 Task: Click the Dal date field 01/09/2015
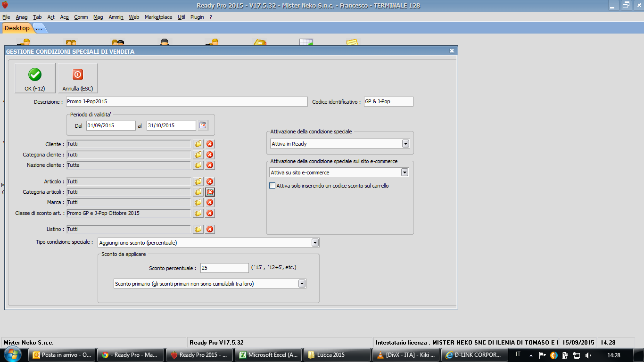point(111,125)
